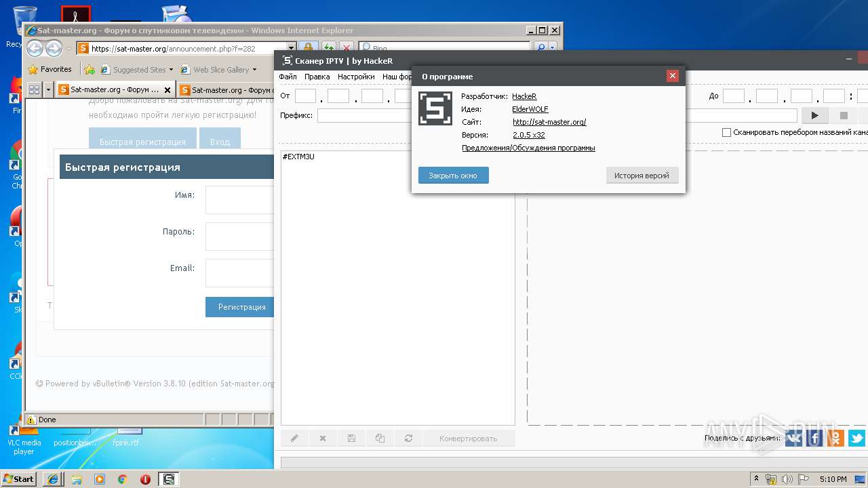Click the IE Quick Tabs grid icon
The image size is (868, 488).
click(34, 89)
